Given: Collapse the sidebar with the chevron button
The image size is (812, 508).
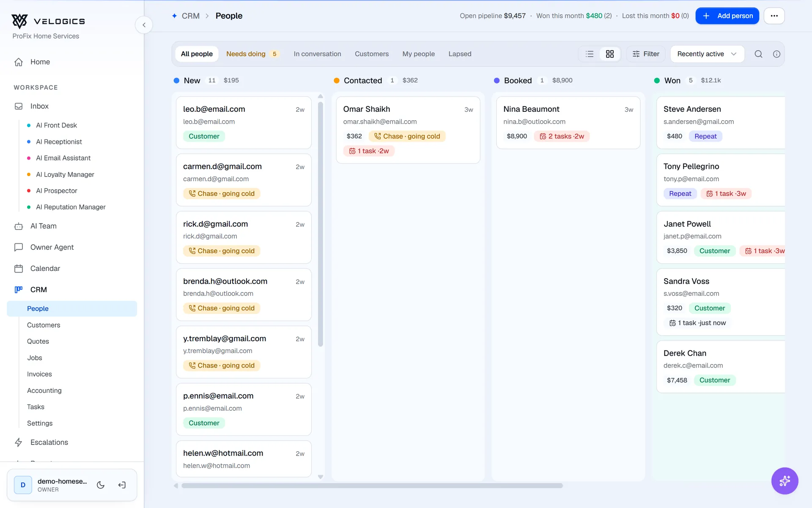Looking at the screenshot, I should click(x=144, y=25).
